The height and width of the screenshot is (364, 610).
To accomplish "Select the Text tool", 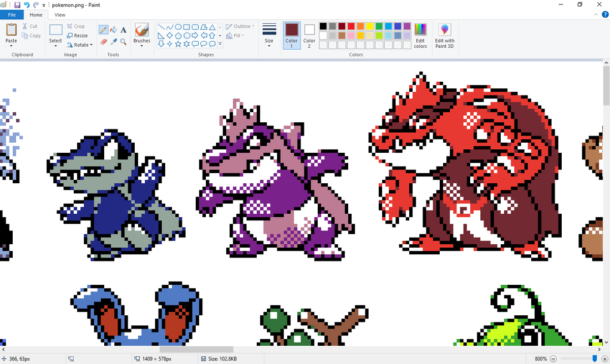I will tap(123, 30).
